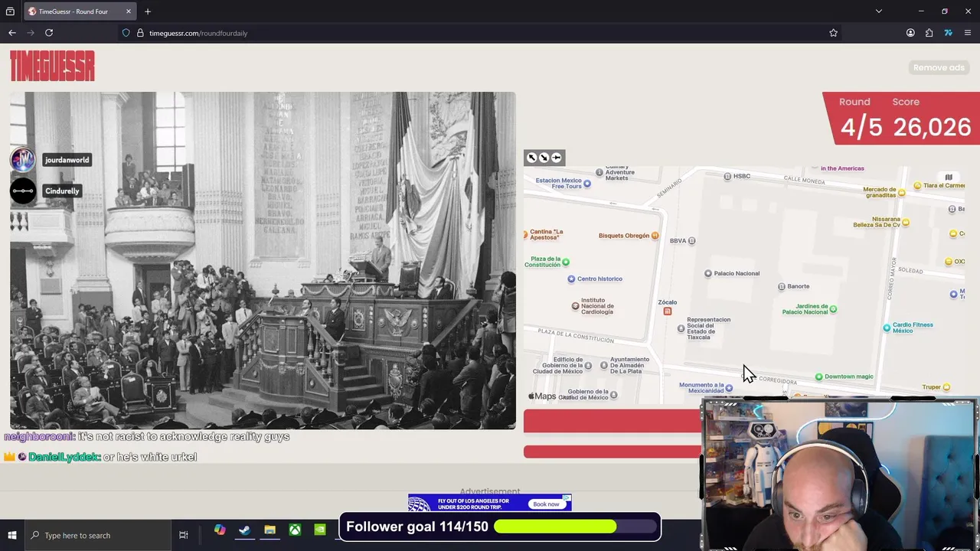Screen dimensions: 980x551
Task: Go back to previous page
Action: pos(12,33)
